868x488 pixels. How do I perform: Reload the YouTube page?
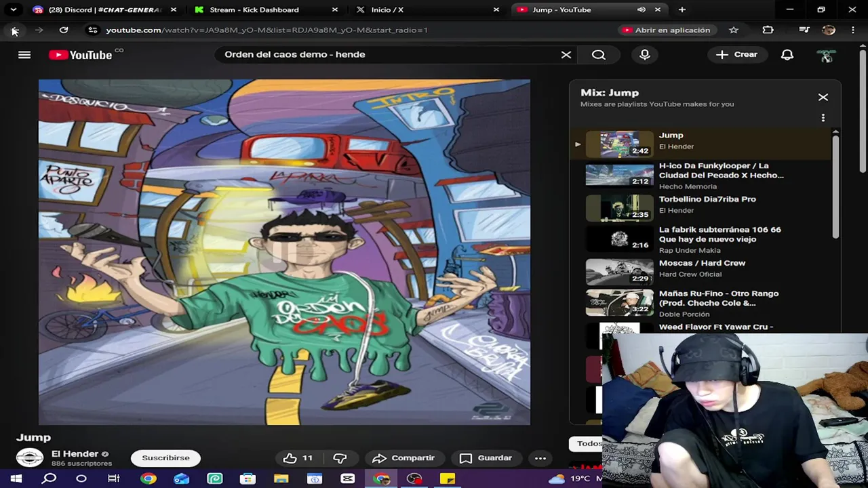click(64, 30)
